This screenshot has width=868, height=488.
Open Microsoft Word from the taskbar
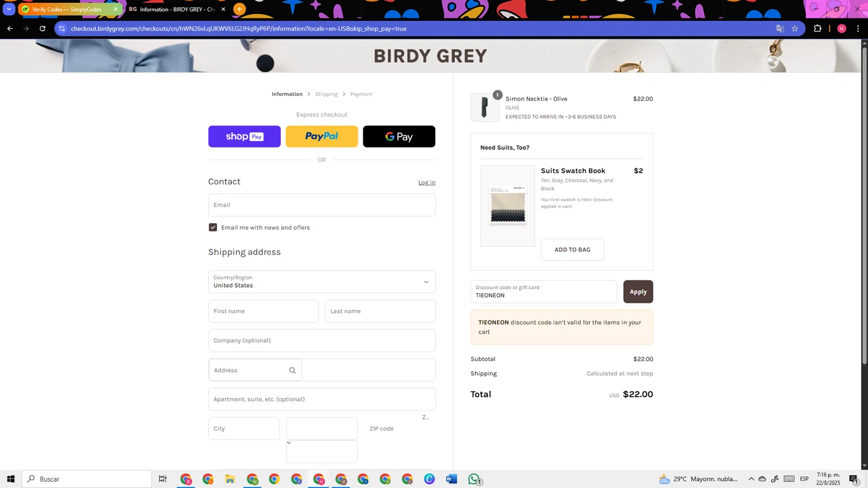coord(451,479)
